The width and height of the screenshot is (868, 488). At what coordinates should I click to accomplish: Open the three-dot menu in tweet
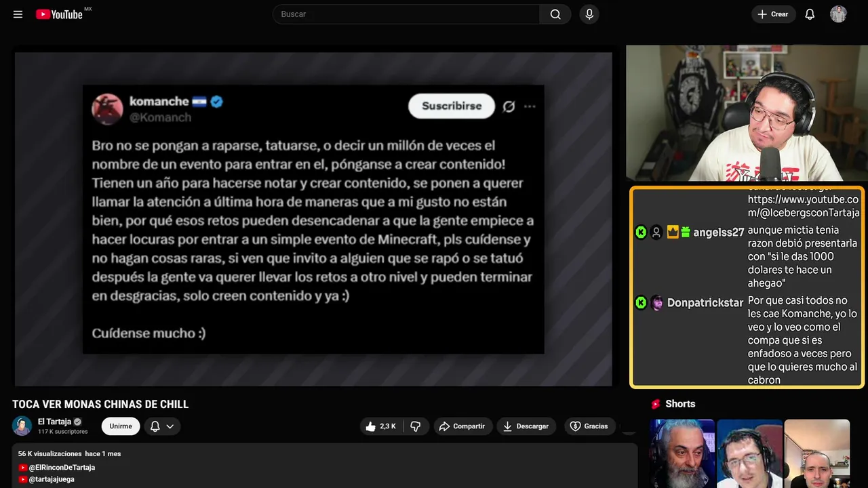tap(530, 106)
